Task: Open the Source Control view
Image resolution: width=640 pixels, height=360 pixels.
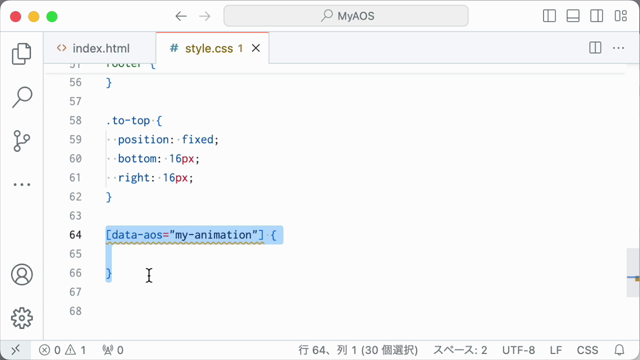Action: click(x=22, y=141)
